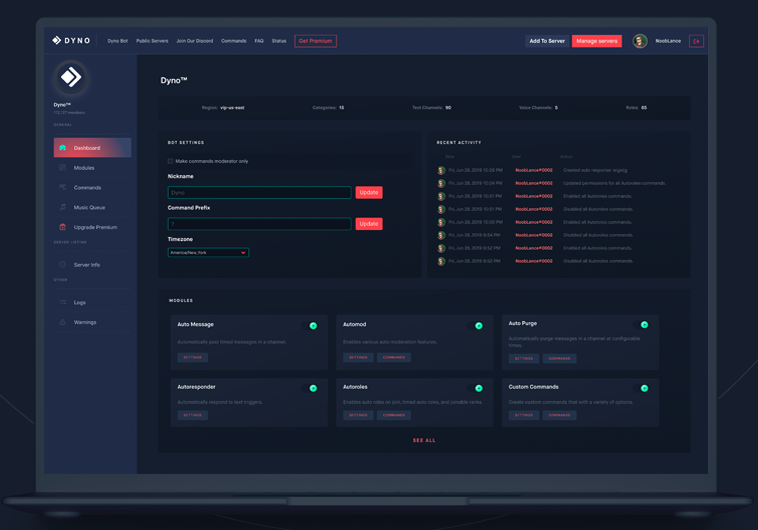
Task: Open Autoroles Settings button
Action: click(x=358, y=415)
